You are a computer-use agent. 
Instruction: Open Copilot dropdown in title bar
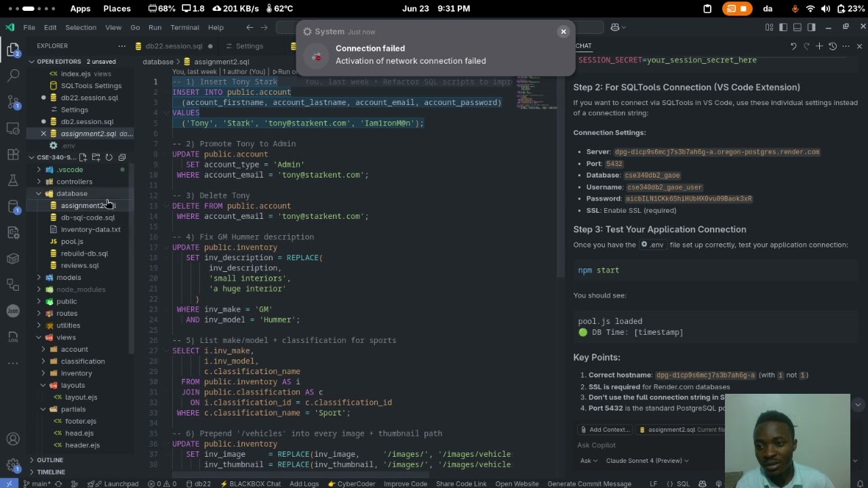pos(618,27)
